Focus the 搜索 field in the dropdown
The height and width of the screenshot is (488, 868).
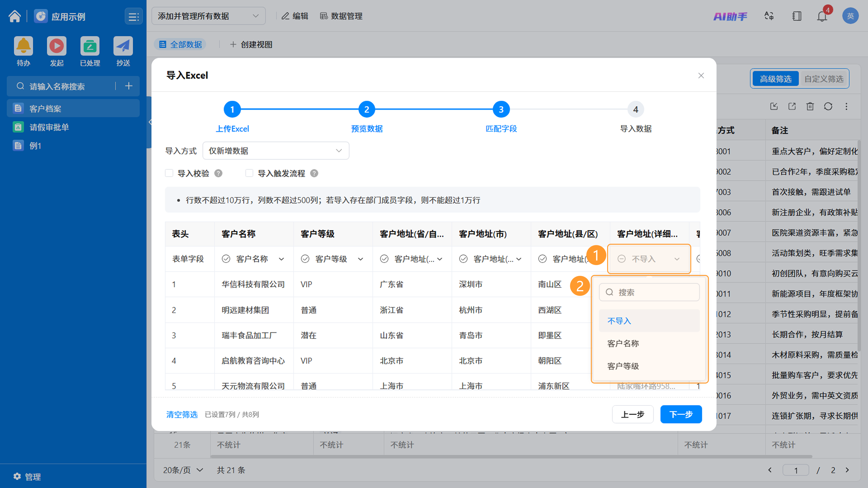(x=649, y=292)
